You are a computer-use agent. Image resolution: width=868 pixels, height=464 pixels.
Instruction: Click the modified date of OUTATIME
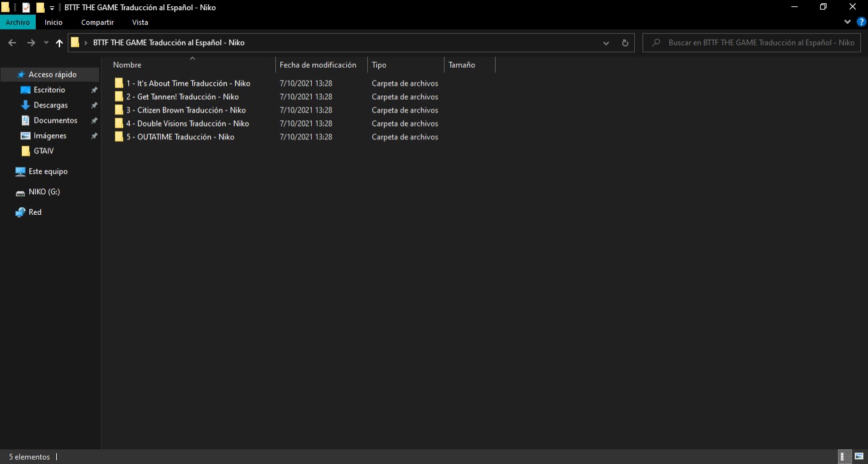pos(306,137)
